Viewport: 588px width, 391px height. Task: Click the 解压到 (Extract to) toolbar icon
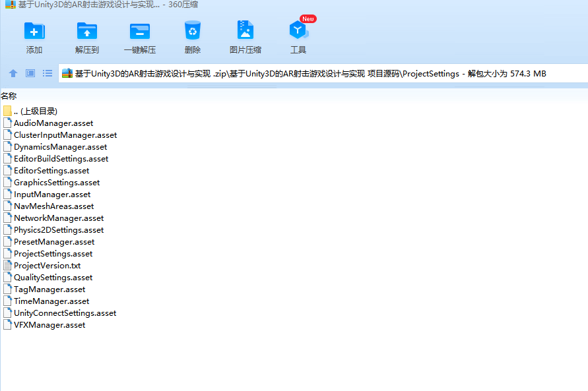[x=87, y=31]
